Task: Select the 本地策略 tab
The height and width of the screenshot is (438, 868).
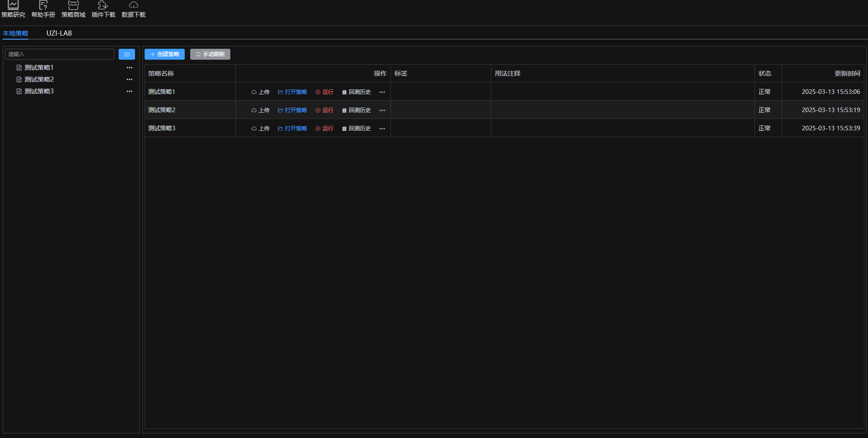Action: (16, 33)
